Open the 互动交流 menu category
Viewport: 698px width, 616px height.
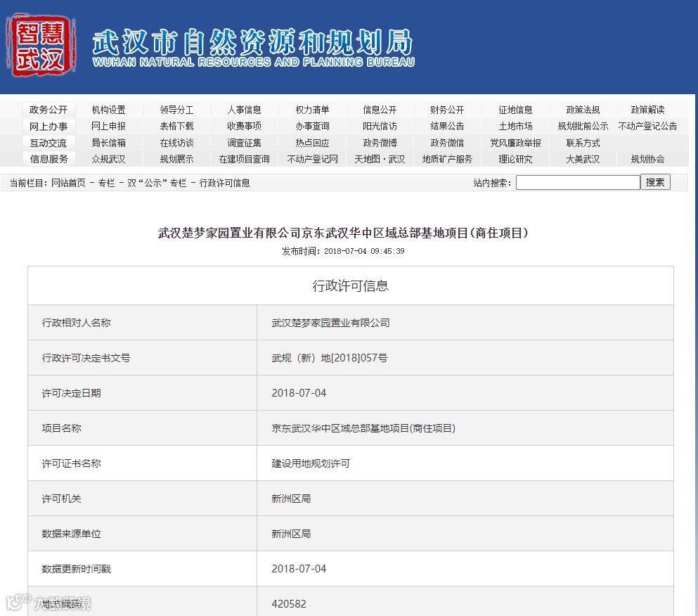[x=49, y=143]
